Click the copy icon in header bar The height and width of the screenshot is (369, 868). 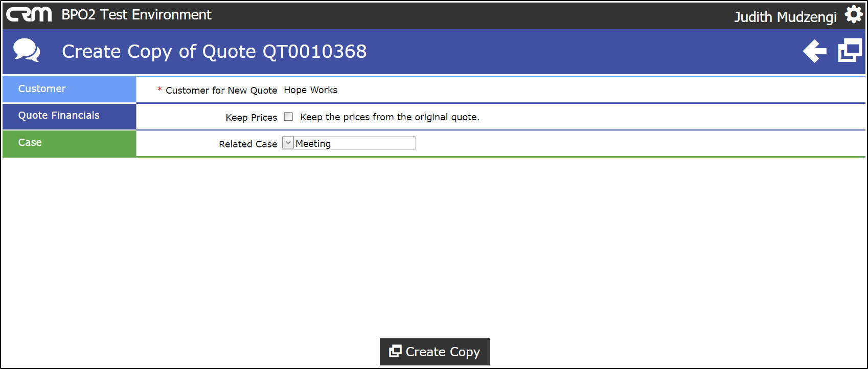point(850,51)
